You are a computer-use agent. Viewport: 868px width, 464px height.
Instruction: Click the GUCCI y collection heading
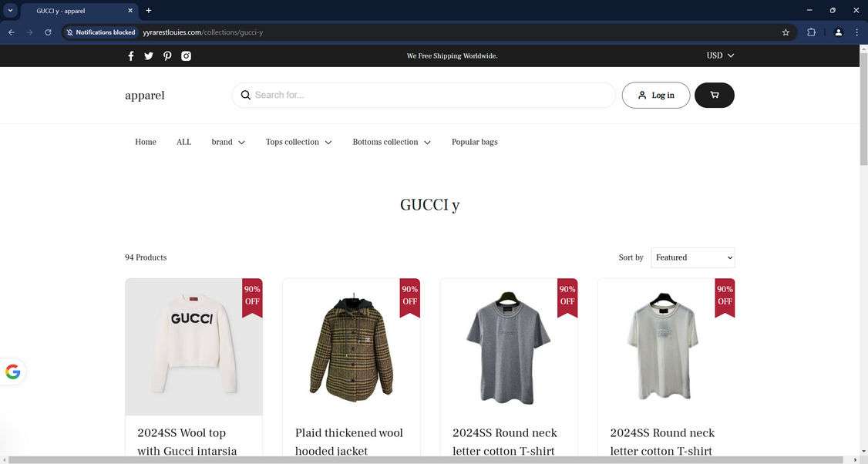pyautogui.click(x=429, y=206)
